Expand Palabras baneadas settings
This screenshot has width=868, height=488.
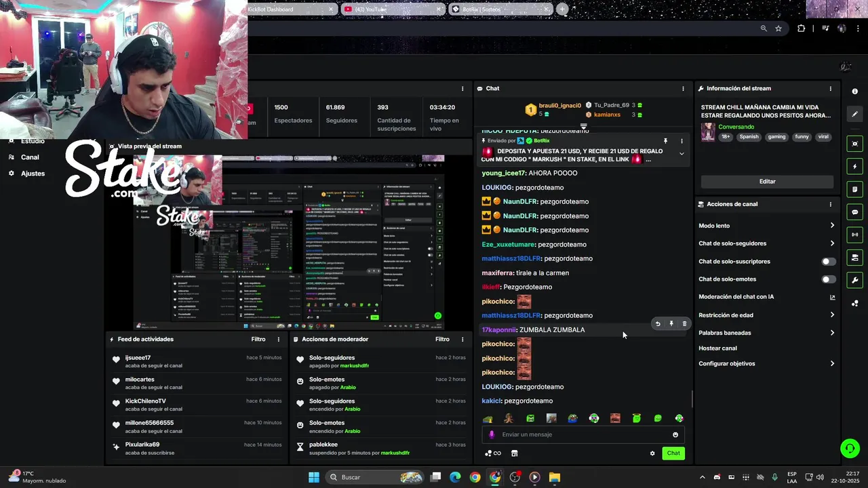[832, 333]
